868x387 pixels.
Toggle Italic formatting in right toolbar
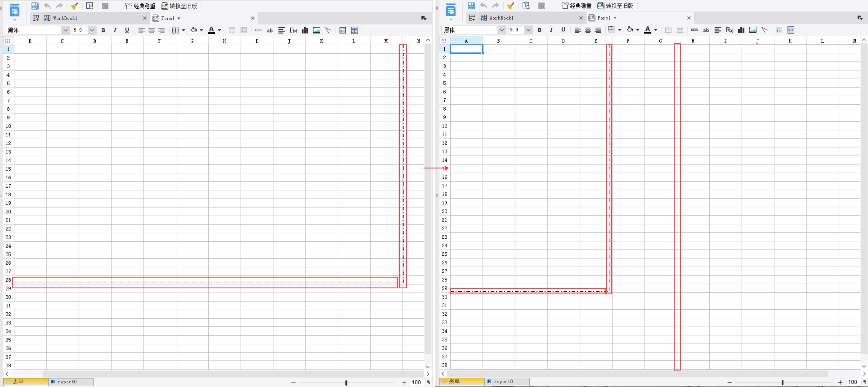[551, 30]
